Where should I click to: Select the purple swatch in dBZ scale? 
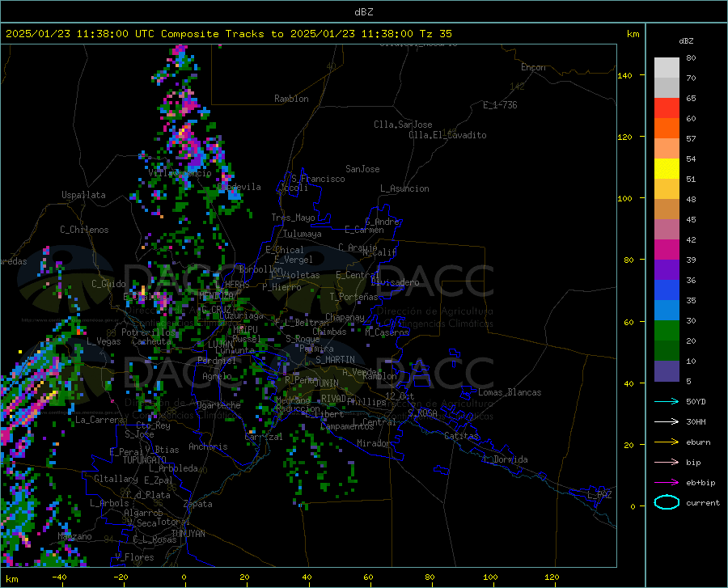point(667,270)
